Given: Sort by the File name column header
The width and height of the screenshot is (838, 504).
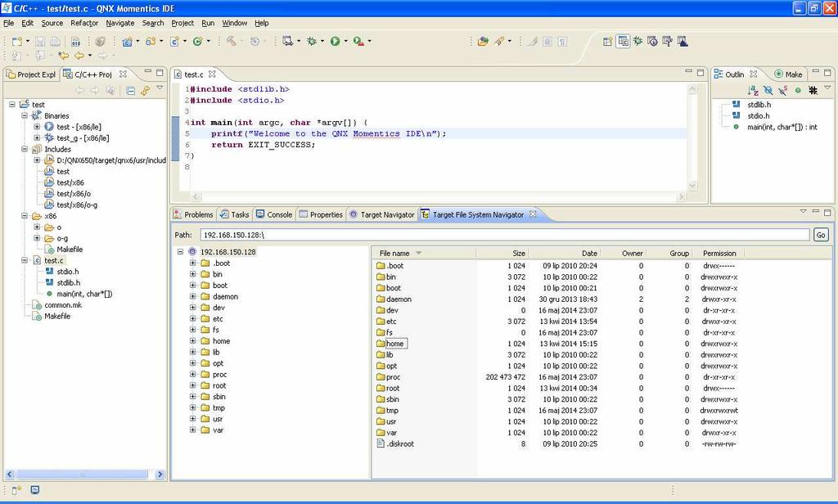Looking at the screenshot, I should pos(425,253).
